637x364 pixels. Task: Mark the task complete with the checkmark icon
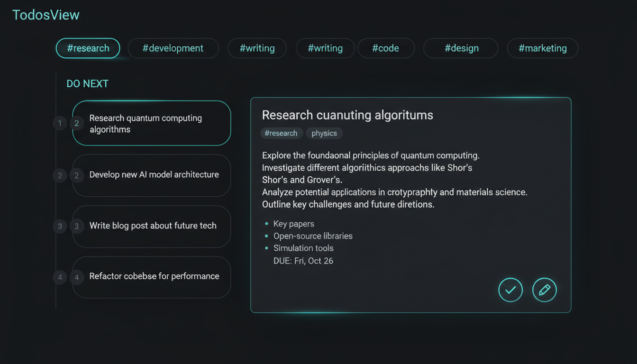click(x=510, y=290)
